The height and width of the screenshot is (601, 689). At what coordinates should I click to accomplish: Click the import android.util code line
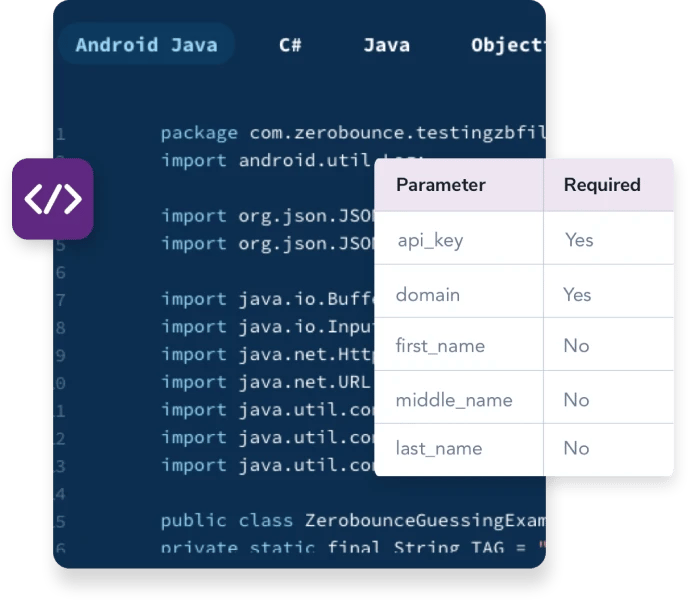pos(267,160)
